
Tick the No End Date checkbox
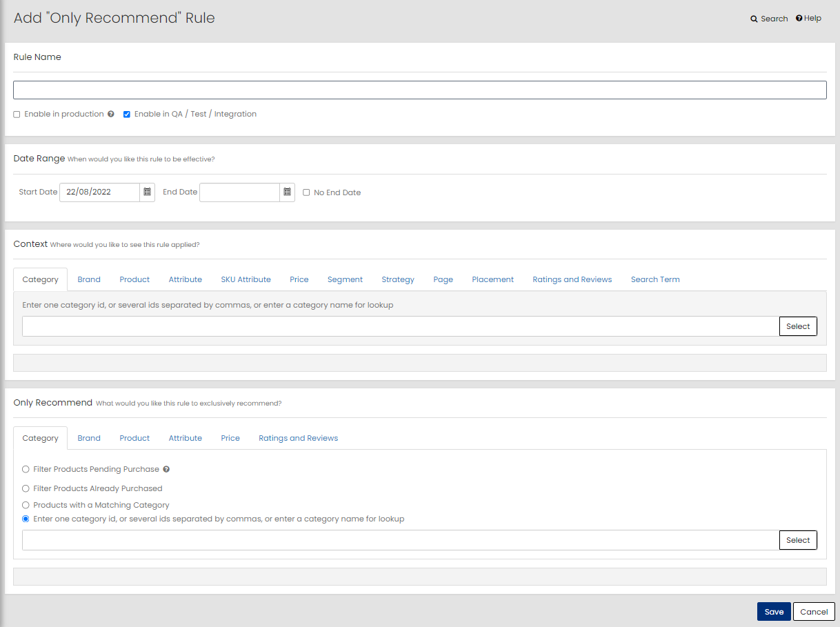[306, 193]
